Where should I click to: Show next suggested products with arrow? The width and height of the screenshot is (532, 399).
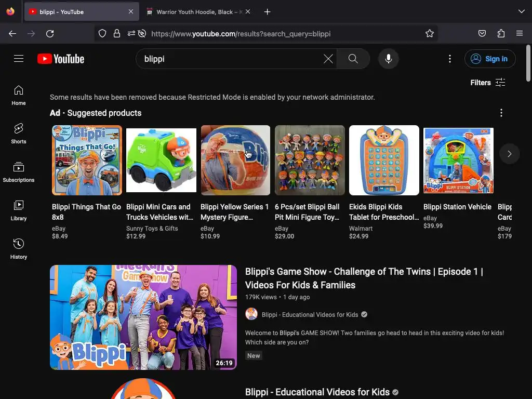pyautogui.click(x=509, y=154)
